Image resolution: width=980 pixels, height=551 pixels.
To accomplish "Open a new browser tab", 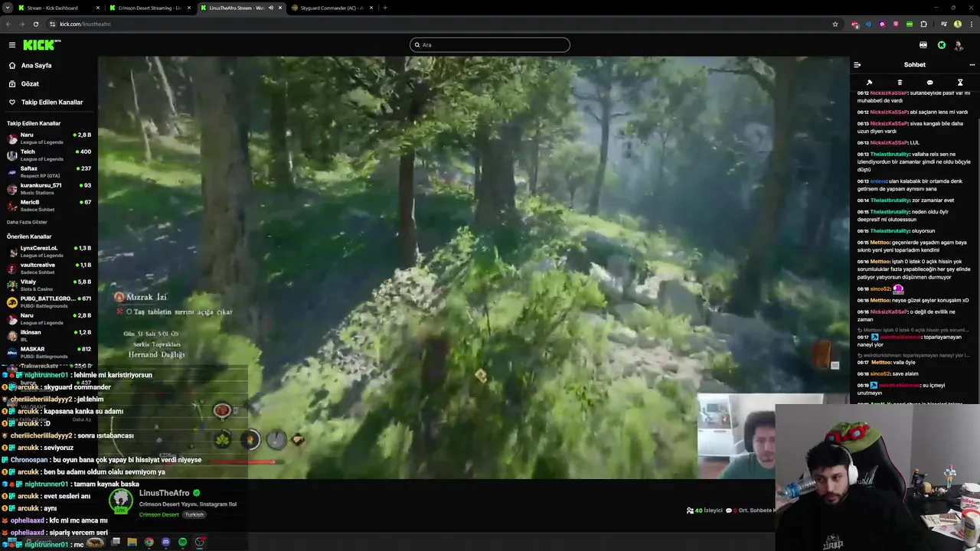I will (x=385, y=8).
